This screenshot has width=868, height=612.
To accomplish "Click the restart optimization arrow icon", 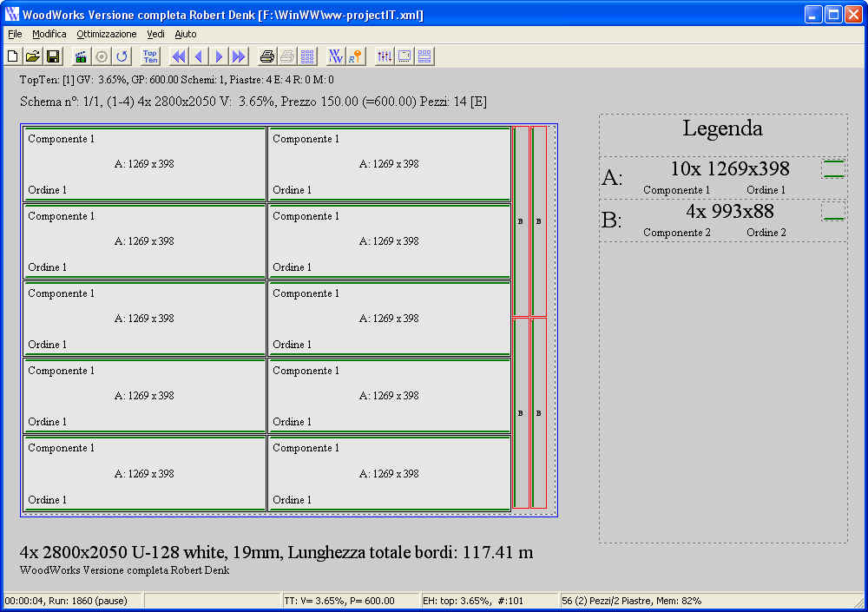I will (122, 56).
